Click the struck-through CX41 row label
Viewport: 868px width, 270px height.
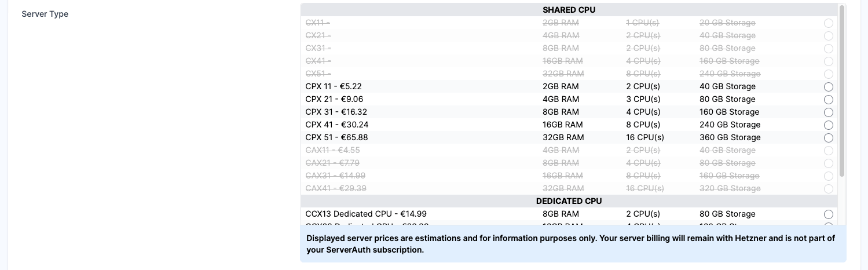[318, 61]
